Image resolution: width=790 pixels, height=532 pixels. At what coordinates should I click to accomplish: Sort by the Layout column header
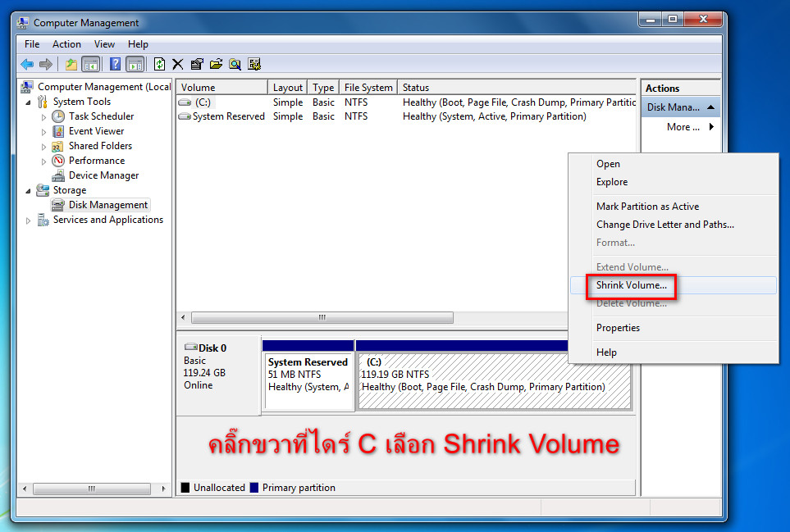pos(287,88)
